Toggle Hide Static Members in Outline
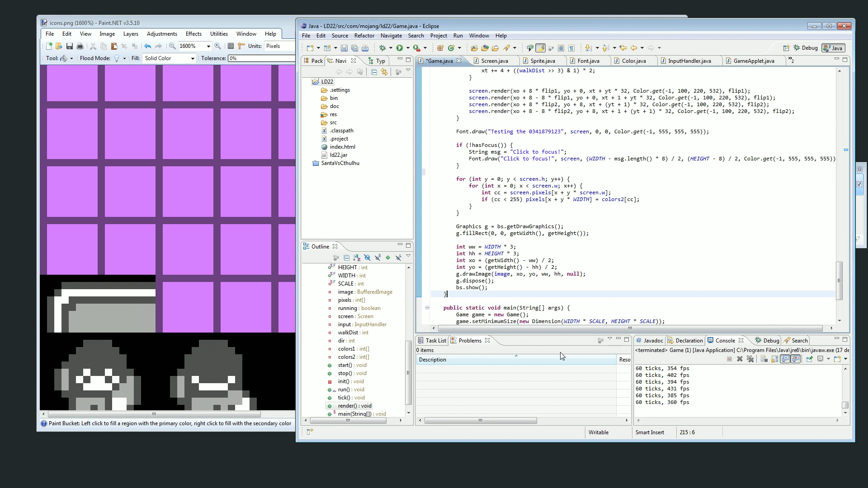This screenshot has height=488, width=868. coord(377,258)
